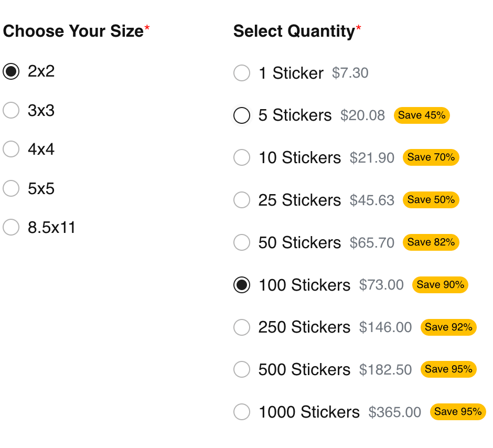Screen dimensions: 493x448
Task: Choose 250 Stickers quantity
Action: point(242,327)
